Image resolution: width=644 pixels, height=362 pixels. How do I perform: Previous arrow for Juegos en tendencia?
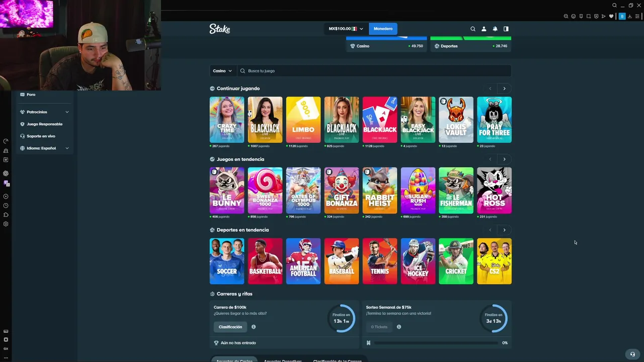(490, 159)
